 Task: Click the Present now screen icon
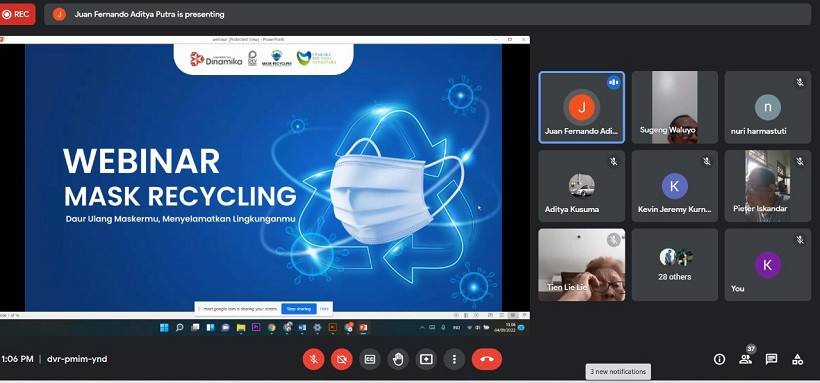tap(426, 359)
